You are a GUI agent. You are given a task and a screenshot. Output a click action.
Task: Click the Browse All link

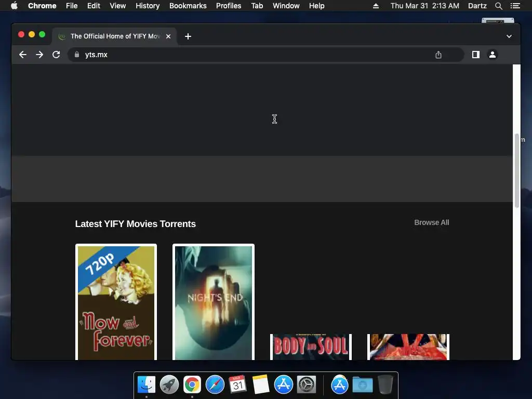click(x=432, y=222)
